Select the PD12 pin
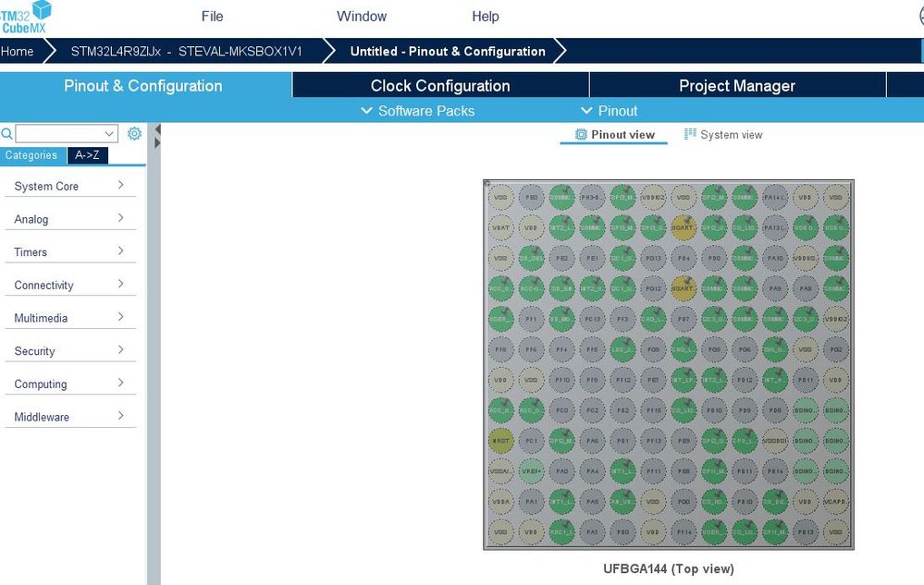Screen dimensions: 924x585 click(x=745, y=380)
